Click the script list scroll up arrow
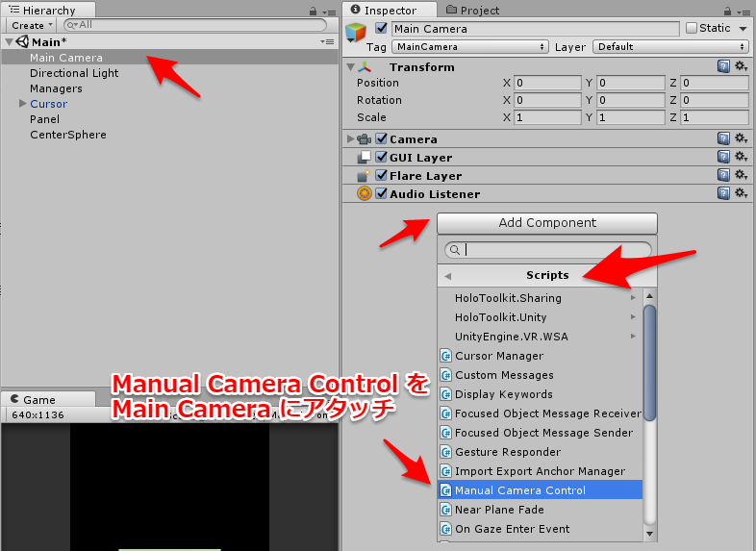 (650, 295)
